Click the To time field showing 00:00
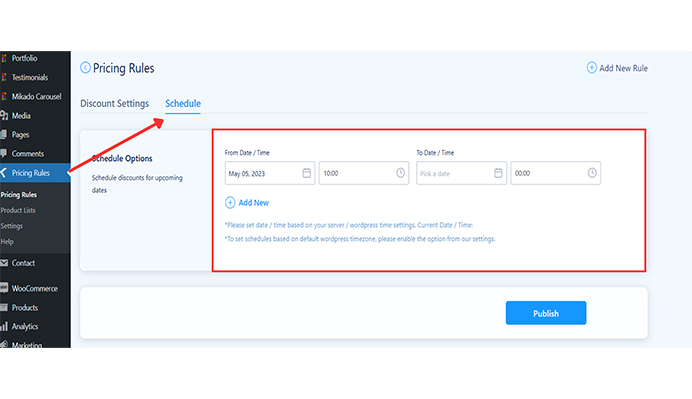 coord(556,173)
